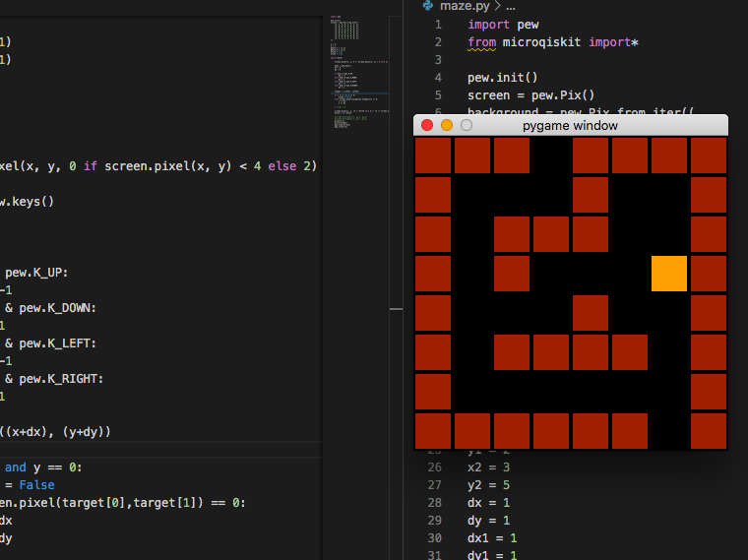
Task: Minimize the pygame window with yellow button
Action: 447,125
